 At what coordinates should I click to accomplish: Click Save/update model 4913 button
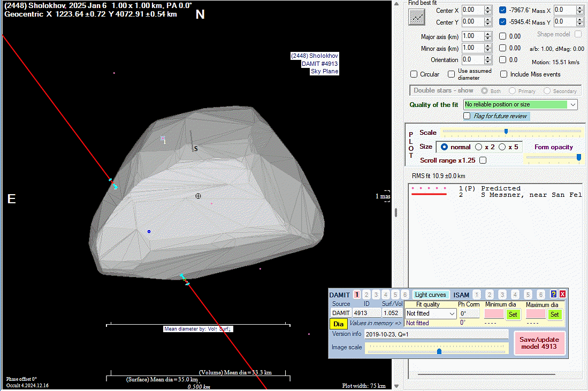(539, 343)
